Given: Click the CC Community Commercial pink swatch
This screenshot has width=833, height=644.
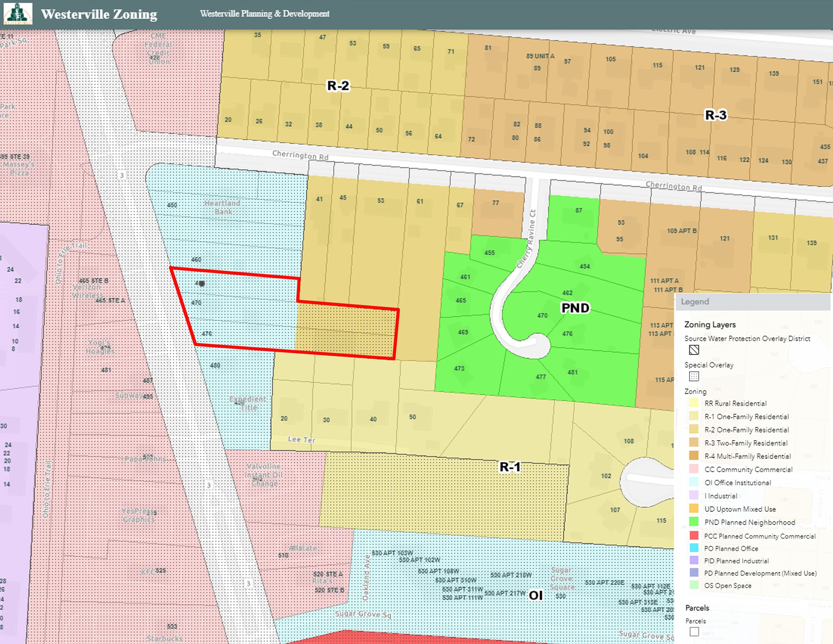Looking at the screenshot, I should (x=693, y=469).
